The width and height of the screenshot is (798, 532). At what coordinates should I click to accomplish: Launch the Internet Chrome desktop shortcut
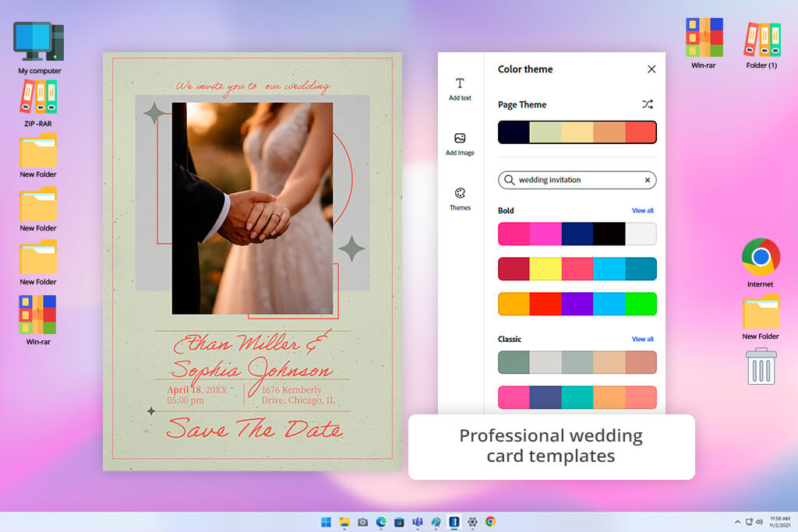click(x=761, y=263)
